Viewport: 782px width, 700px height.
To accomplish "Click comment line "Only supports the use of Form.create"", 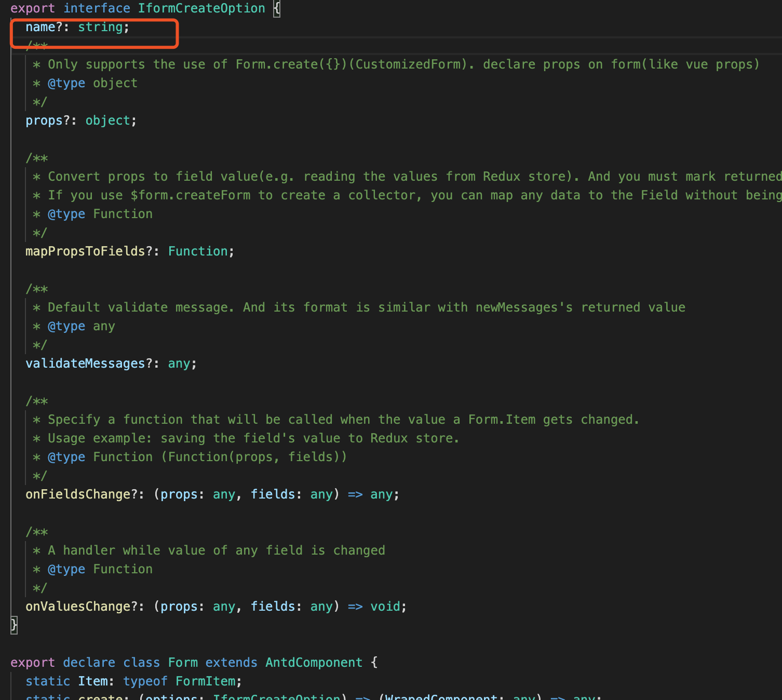I will point(396,64).
